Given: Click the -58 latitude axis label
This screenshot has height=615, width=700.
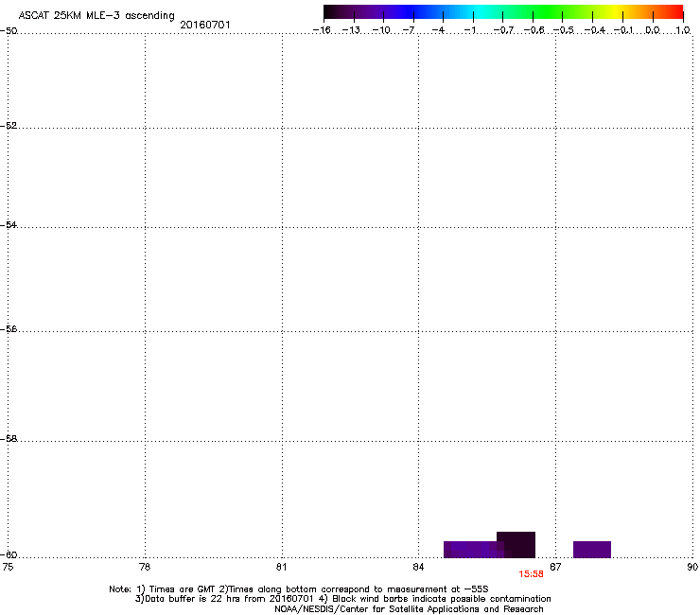Looking at the screenshot, I should (9, 439).
